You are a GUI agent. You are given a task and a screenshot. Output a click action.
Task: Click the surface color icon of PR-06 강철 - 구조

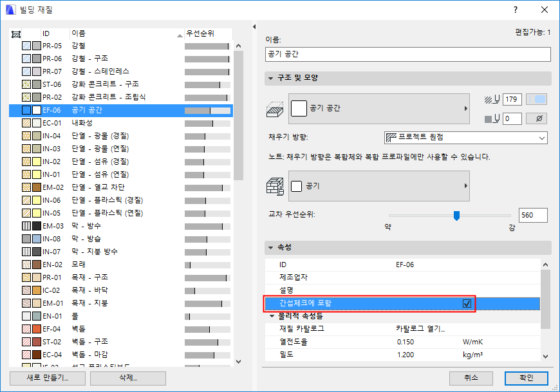point(37,59)
